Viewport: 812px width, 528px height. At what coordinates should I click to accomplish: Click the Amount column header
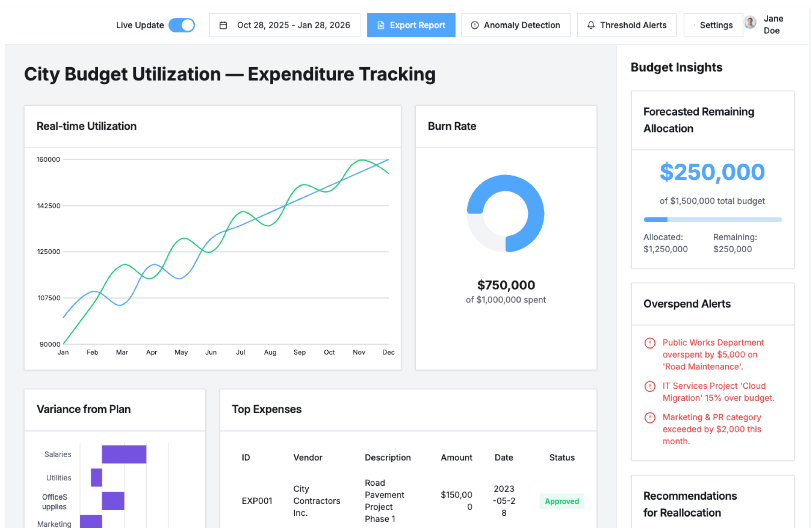(456, 457)
